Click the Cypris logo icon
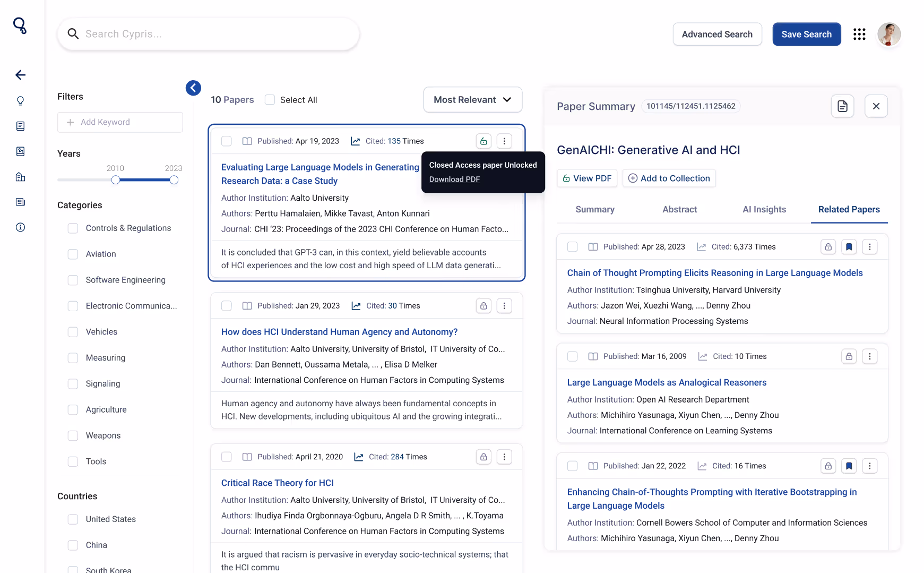924x573 pixels. (20, 25)
